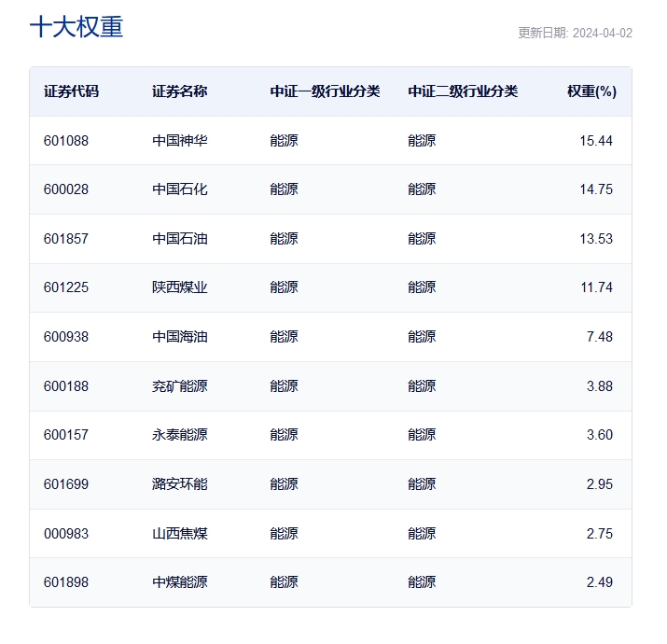The width and height of the screenshot is (667, 644).
Task: Click weight value 15.44
Action: (596, 141)
